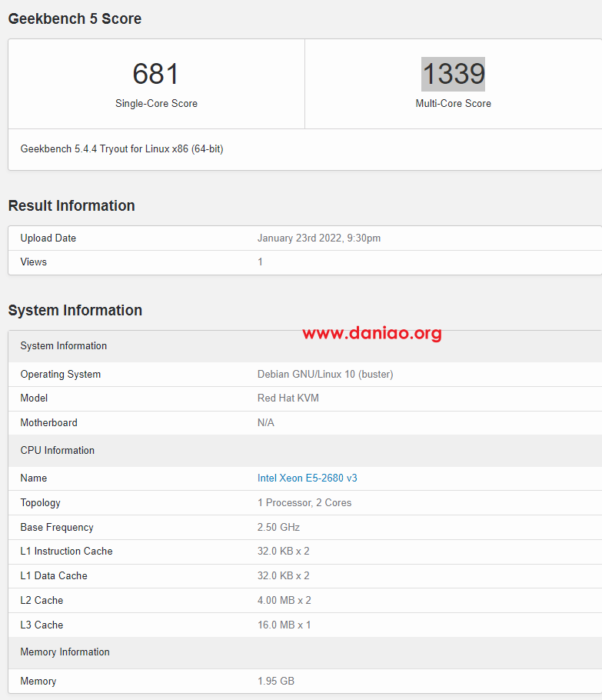Click the System Information section heading
This screenshot has width=602, height=700.
click(x=75, y=310)
